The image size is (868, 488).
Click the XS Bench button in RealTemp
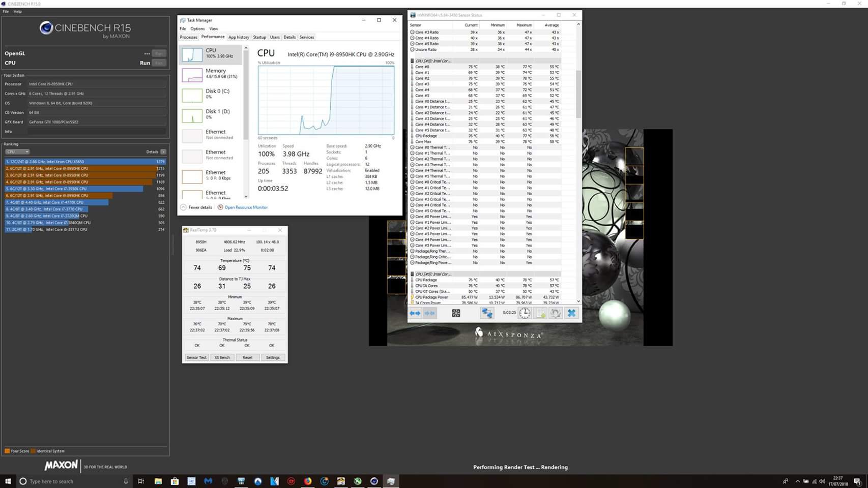click(x=222, y=357)
